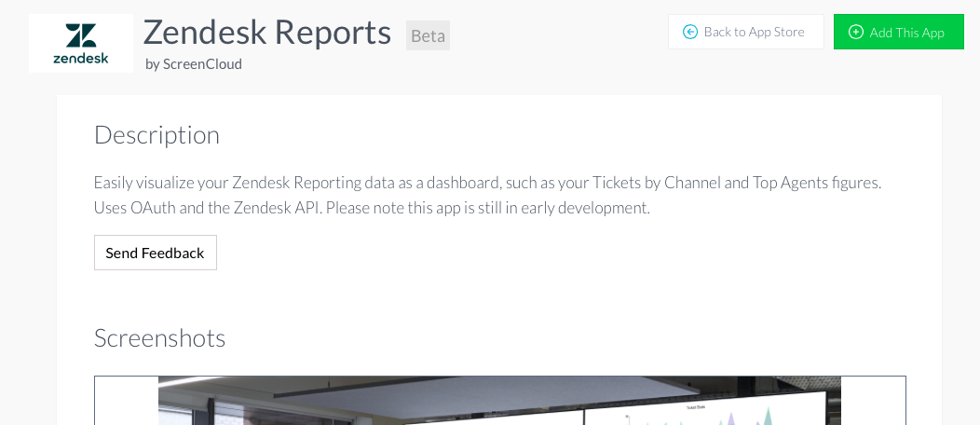Click the Beta badge
980x425 pixels.
click(x=429, y=35)
